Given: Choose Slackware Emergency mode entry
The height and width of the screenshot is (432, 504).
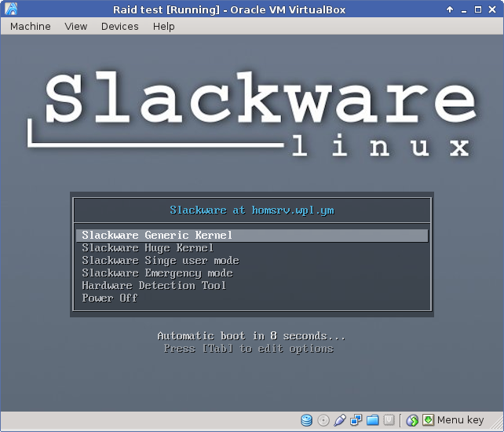Looking at the screenshot, I should pyautogui.click(x=252, y=273).
